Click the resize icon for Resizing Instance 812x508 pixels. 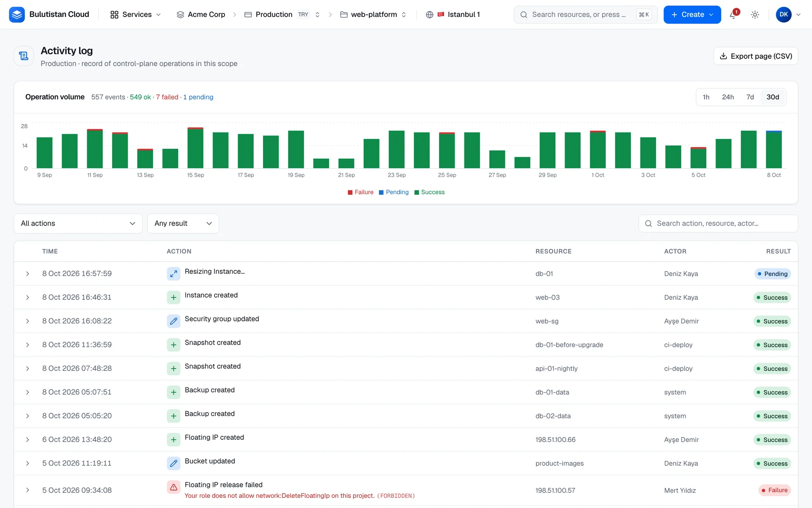(173, 274)
